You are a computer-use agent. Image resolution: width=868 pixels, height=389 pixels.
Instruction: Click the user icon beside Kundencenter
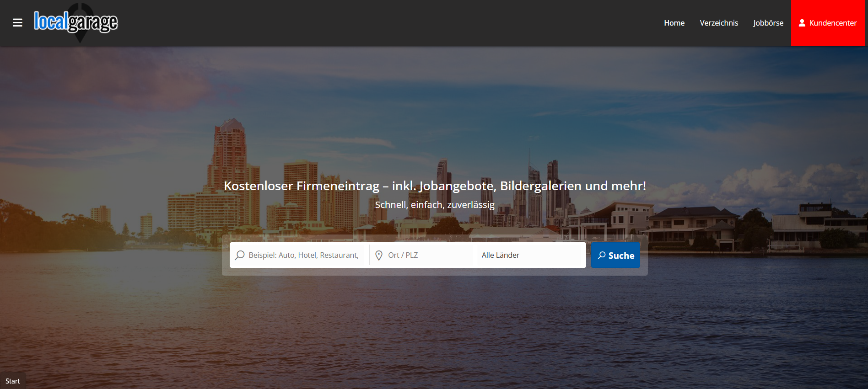802,23
